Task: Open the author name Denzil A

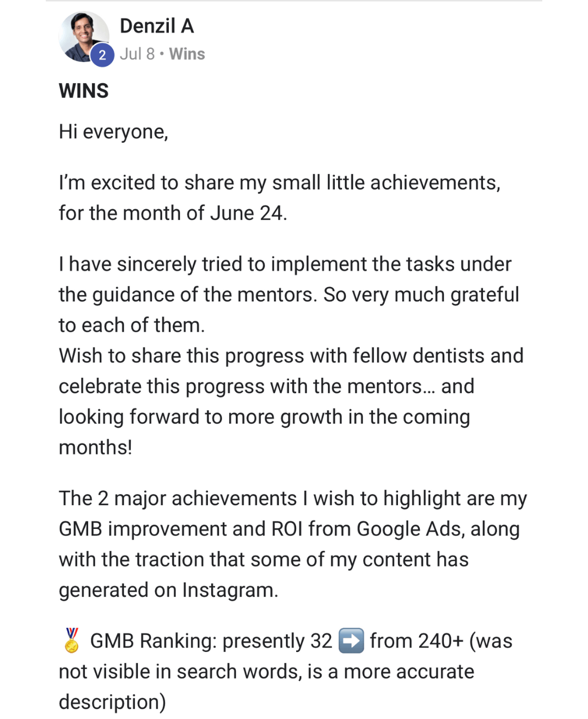Action: (x=157, y=26)
